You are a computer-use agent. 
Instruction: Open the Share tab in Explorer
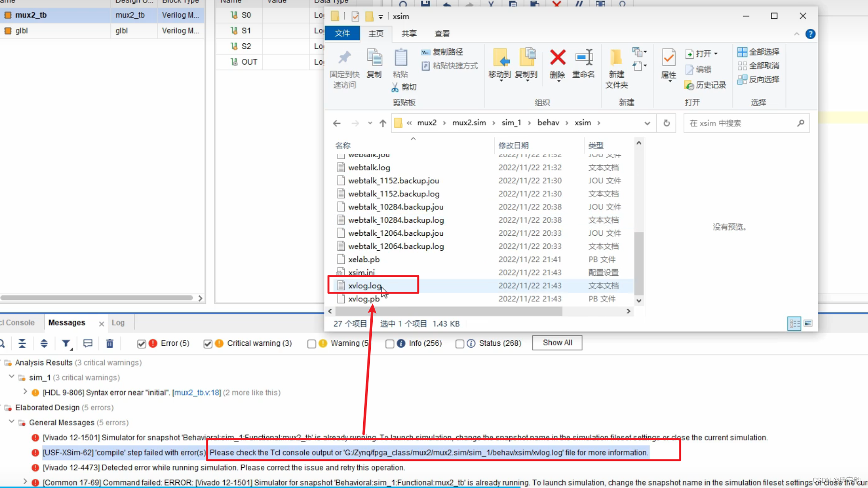coord(409,33)
